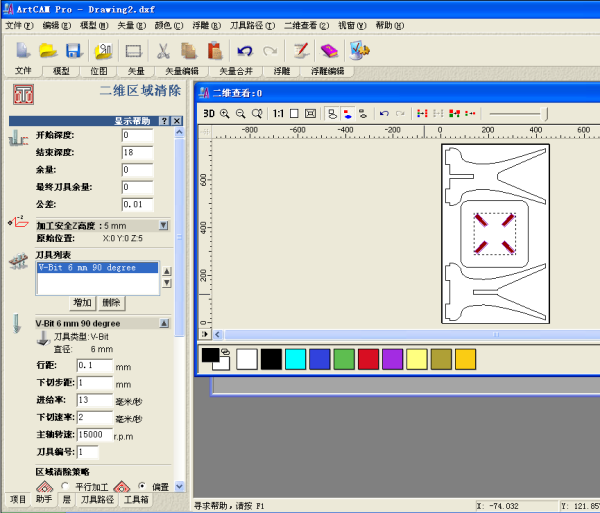The height and width of the screenshot is (513, 600).
Task: Click the zoom to object icon
Action: (310, 114)
